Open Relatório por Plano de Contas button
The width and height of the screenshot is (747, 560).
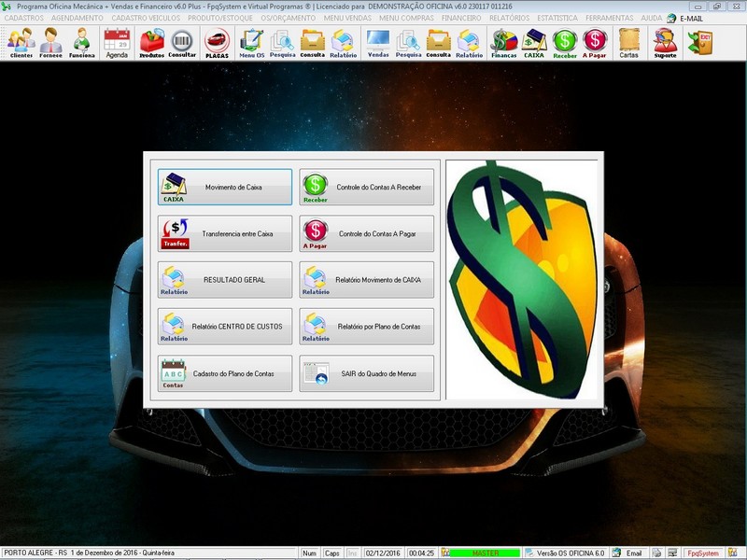[366, 327]
